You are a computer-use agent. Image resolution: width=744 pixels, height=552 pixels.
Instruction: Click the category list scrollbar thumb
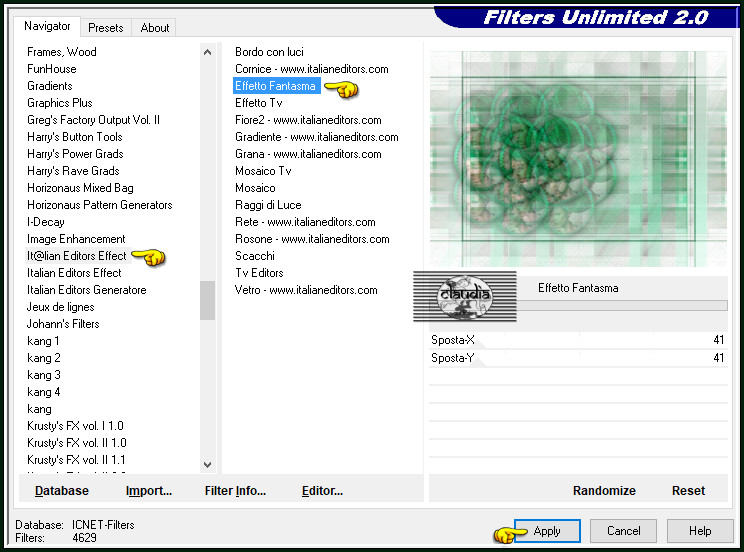point(207,300)
